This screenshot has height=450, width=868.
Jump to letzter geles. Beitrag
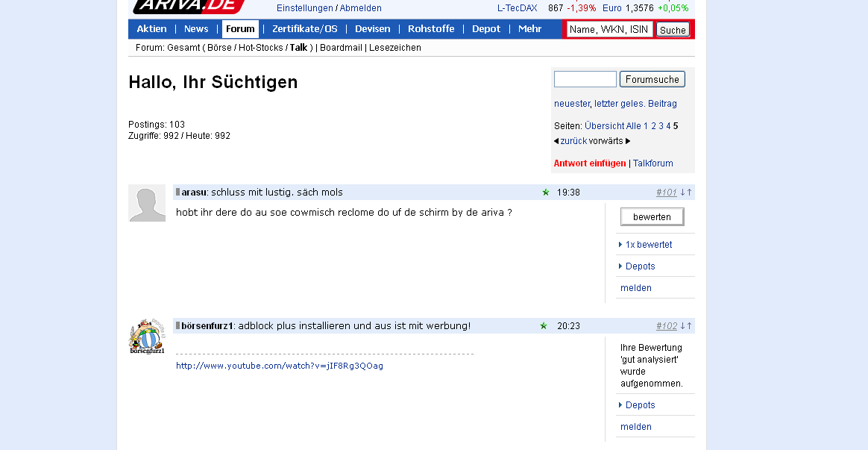click(635, 104)
